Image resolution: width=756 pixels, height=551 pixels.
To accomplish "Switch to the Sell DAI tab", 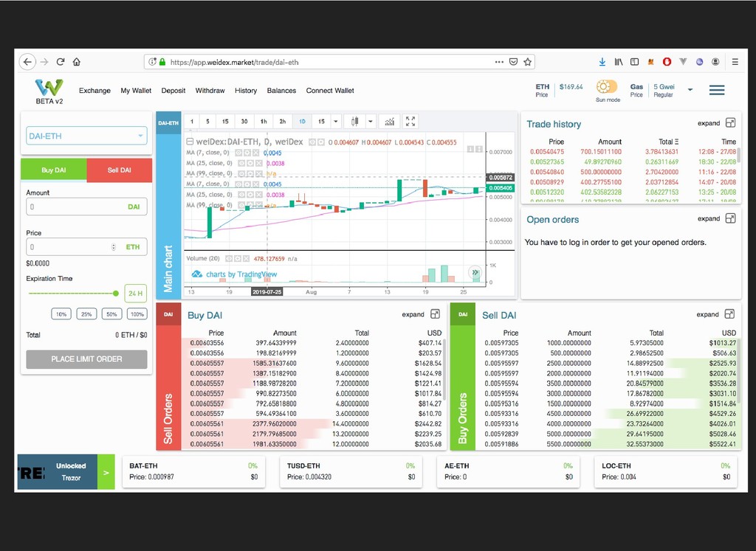I will [x=119, y=170].
